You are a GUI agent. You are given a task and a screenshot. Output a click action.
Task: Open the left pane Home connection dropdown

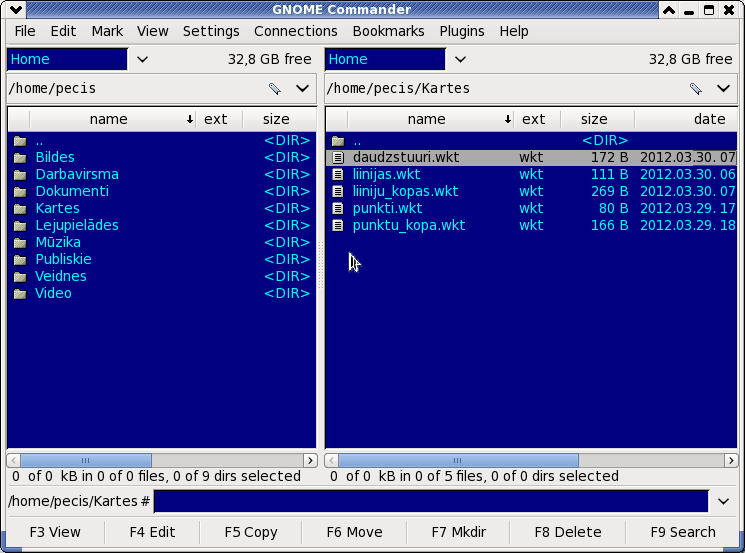point(143,59)
